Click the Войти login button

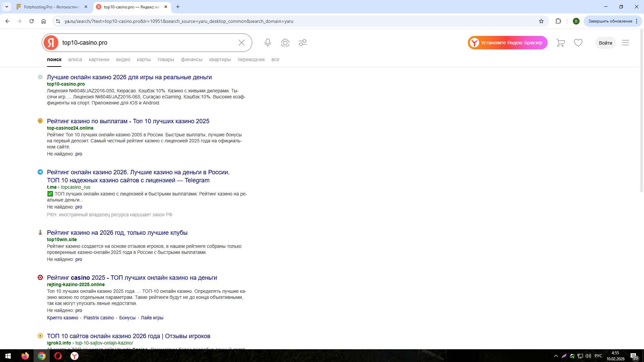pos(605,43)
